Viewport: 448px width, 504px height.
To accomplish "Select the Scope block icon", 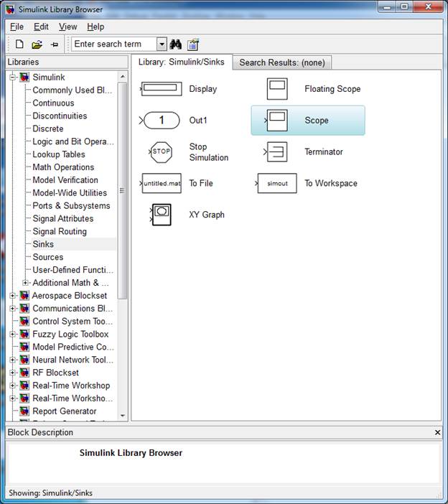I will pos(276,120).
